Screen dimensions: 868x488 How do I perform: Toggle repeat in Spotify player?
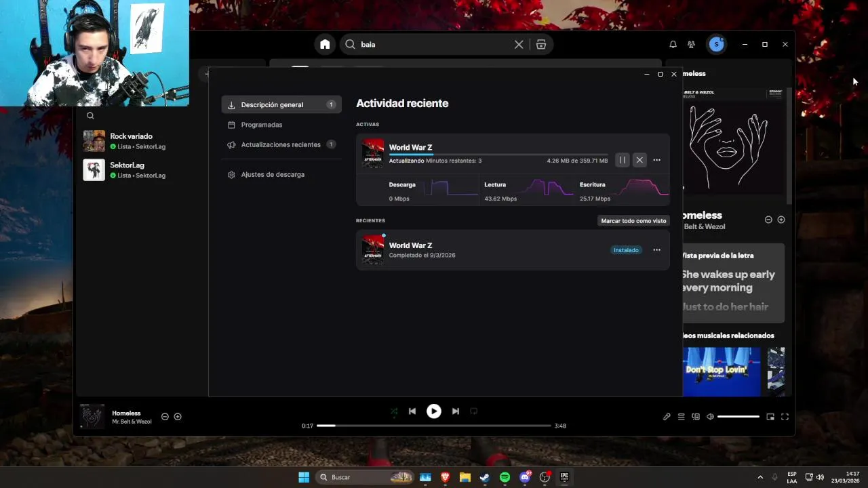tap(473, 411)
